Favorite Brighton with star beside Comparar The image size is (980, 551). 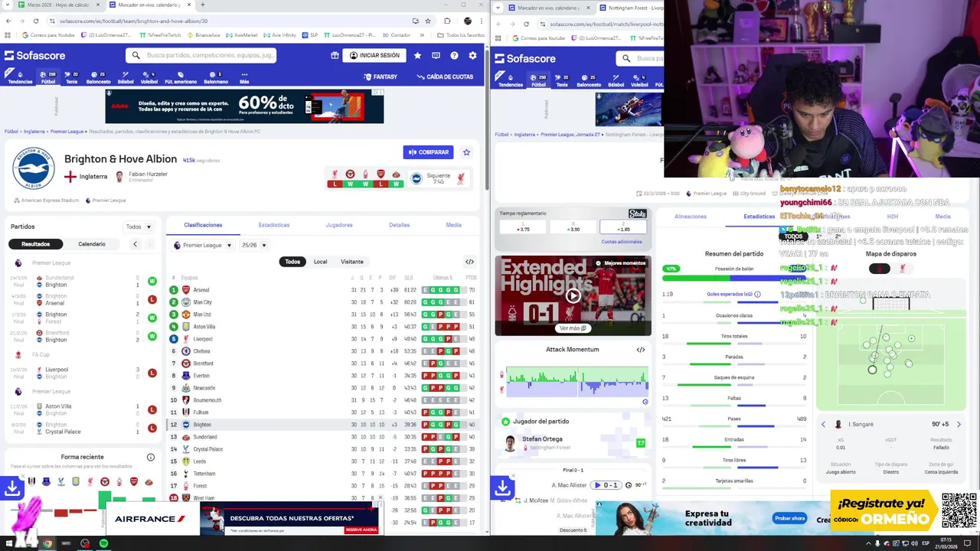[x=466, y=152]
